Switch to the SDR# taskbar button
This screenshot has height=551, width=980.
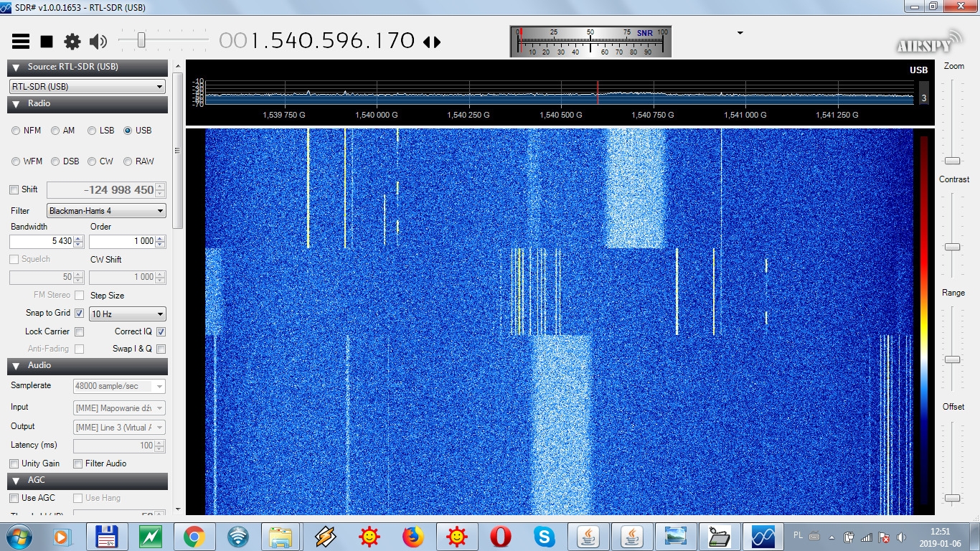[763, 536]
